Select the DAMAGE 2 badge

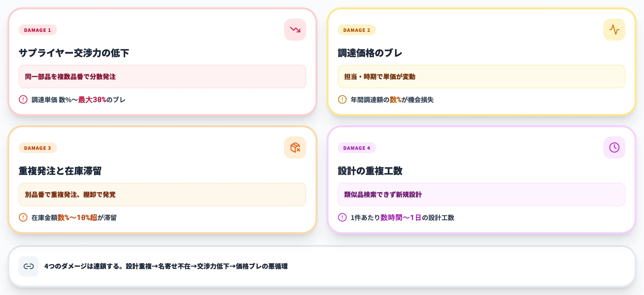pos(357,30)
